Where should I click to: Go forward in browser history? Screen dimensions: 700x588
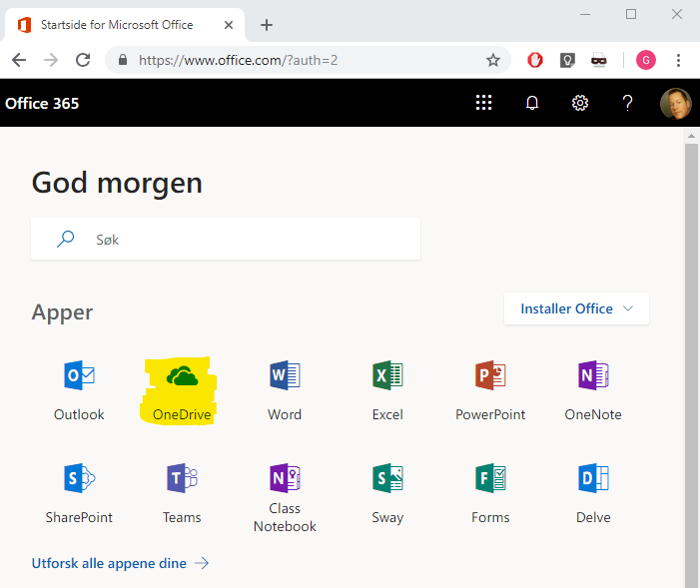pyautogui.click(x=51, y=60)
